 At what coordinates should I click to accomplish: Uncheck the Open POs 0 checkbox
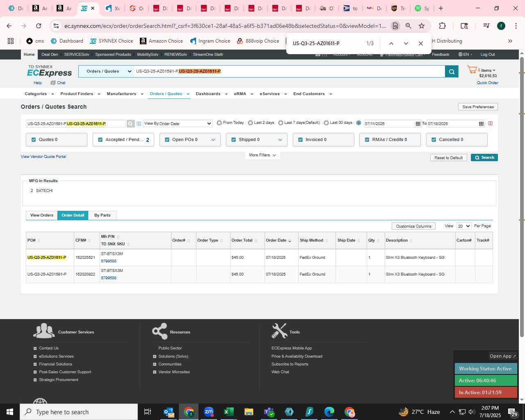pyautogui.click(x=167, y=139)
